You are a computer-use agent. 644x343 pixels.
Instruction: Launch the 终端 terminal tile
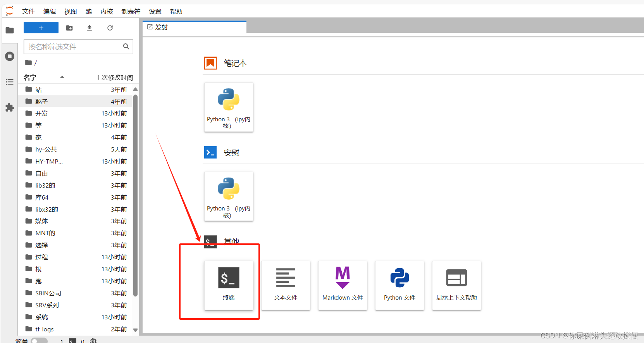229,285
